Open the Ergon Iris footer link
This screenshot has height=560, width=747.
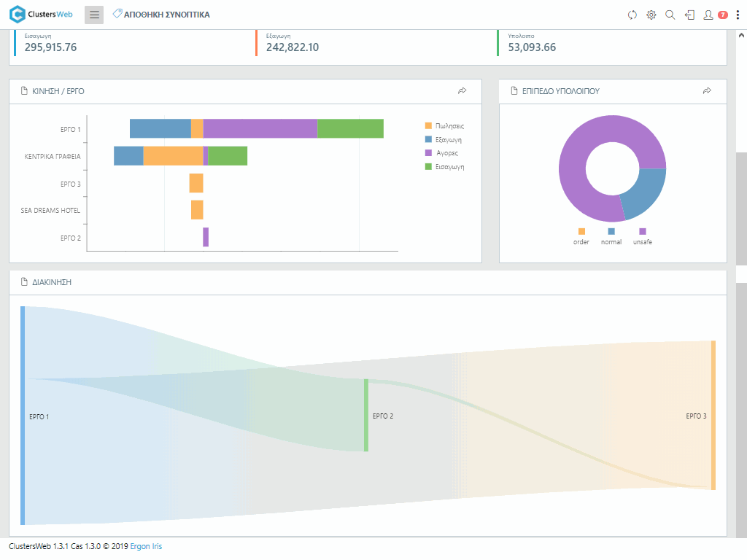146,546
